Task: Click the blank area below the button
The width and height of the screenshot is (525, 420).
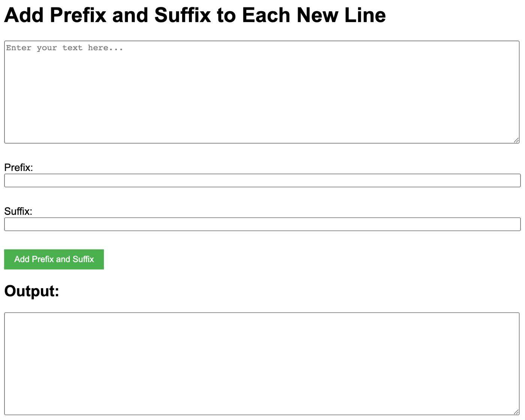Action: pos(262,276)
